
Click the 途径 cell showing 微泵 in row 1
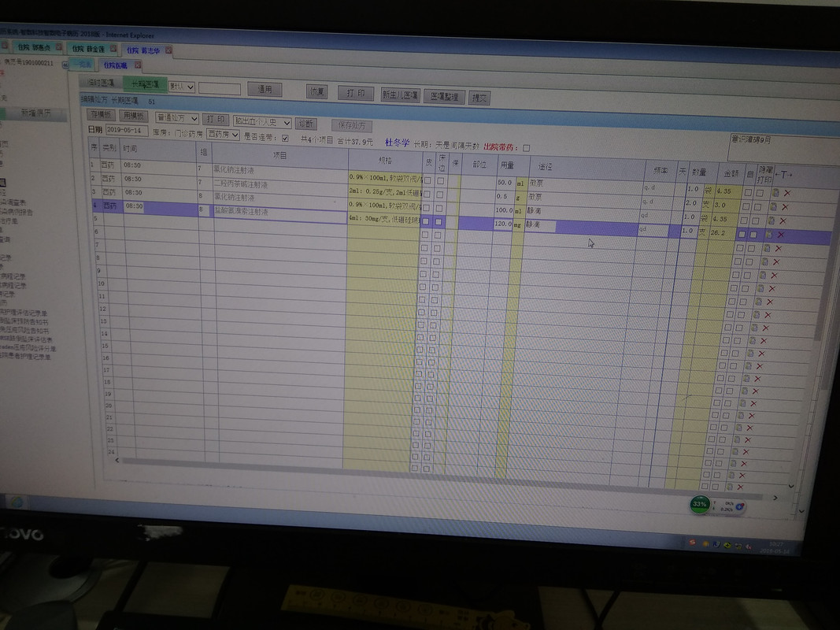(586, 184)
